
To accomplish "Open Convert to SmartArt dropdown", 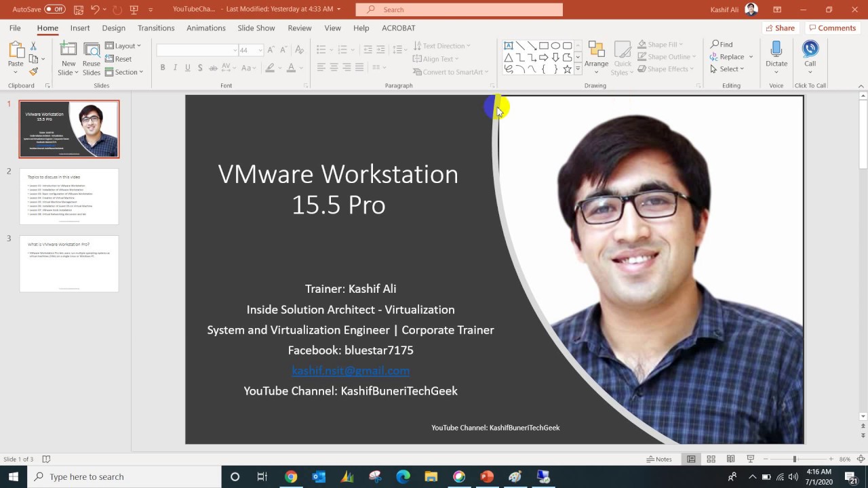I will pyautogui.click(x=450, y=72).
